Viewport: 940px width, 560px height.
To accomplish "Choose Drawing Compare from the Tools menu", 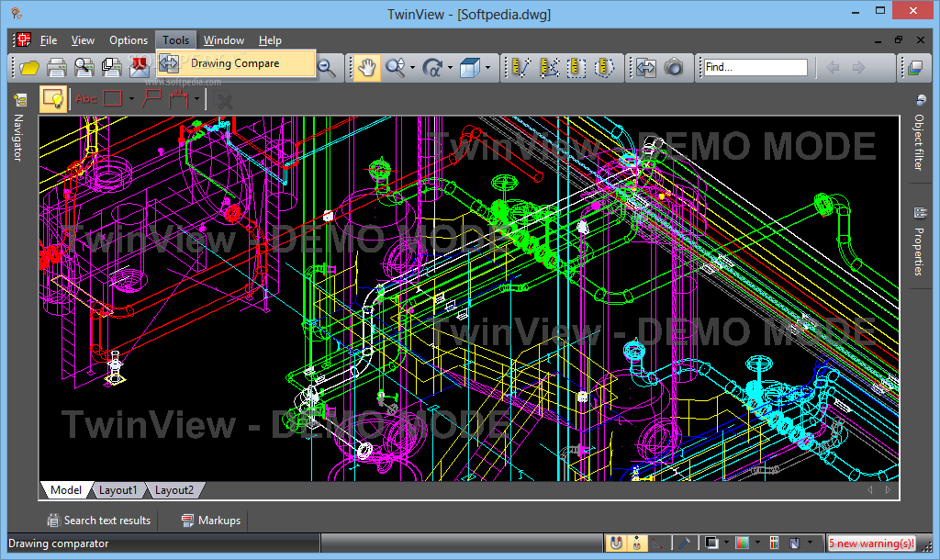I will tap(236, 63).
